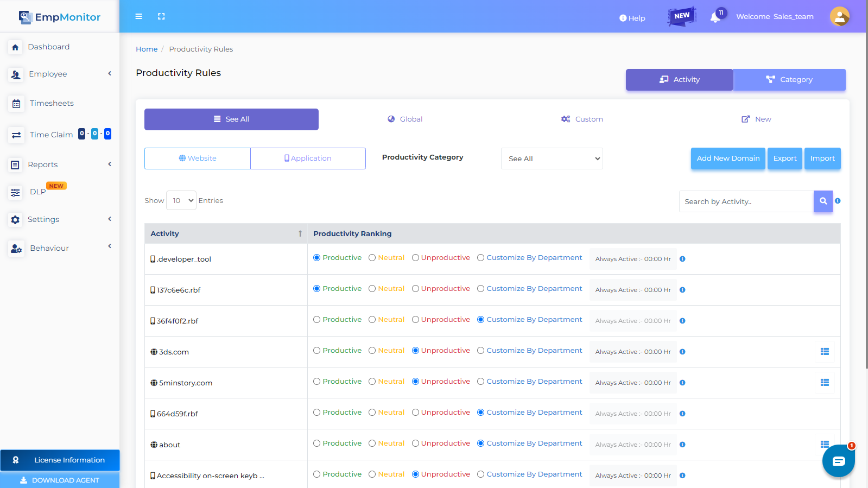Select the See All filter tab
This screenshot has width=868, height=488.
coord(231,119)
